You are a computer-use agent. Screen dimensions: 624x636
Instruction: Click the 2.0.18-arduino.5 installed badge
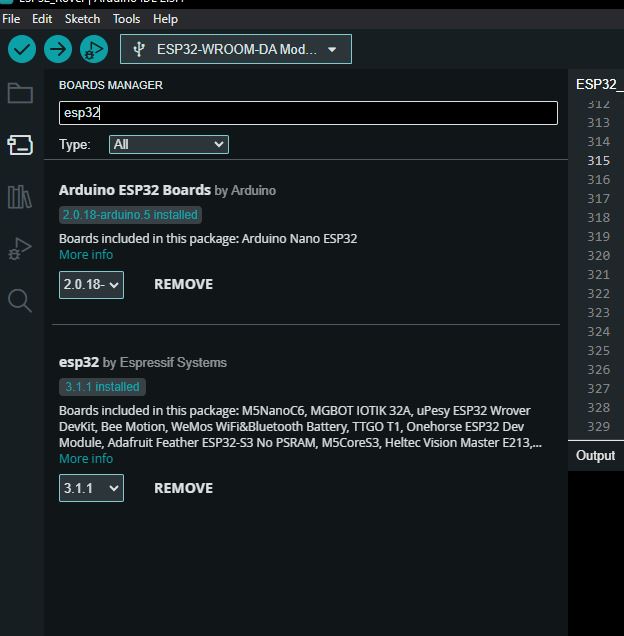[x=130, y=215]
